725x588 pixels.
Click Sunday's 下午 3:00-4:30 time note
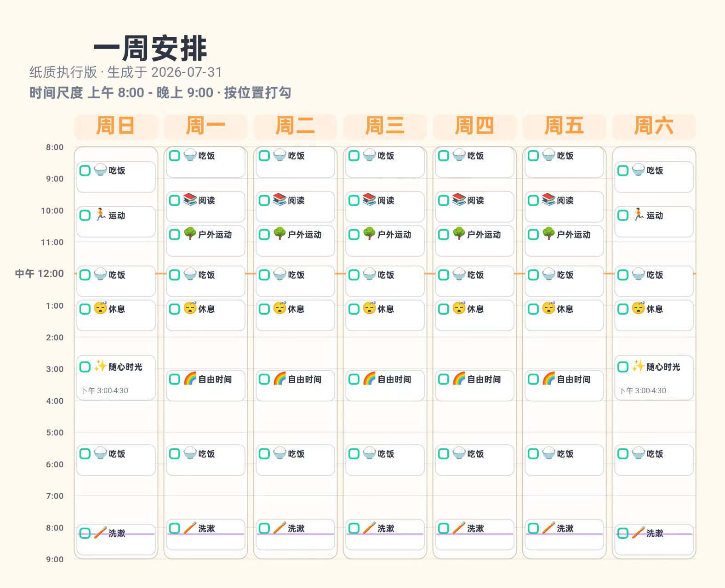(x=104, y=390)
